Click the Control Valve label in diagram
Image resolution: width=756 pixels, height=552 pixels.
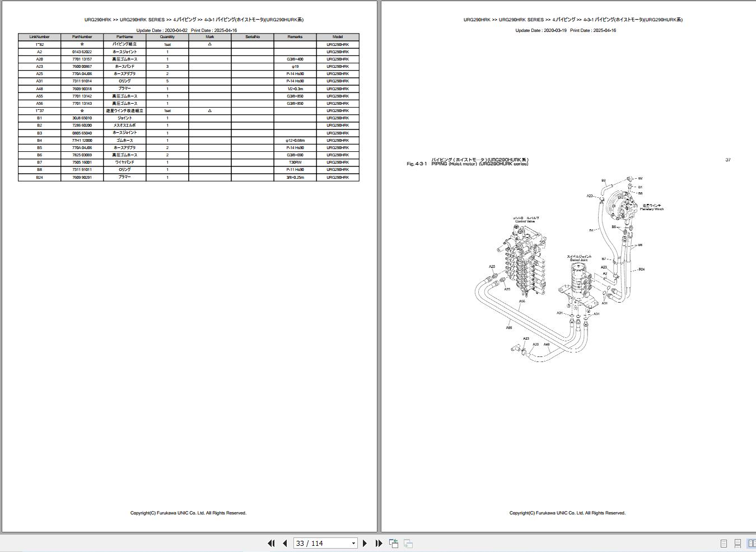tap(525, 221)
